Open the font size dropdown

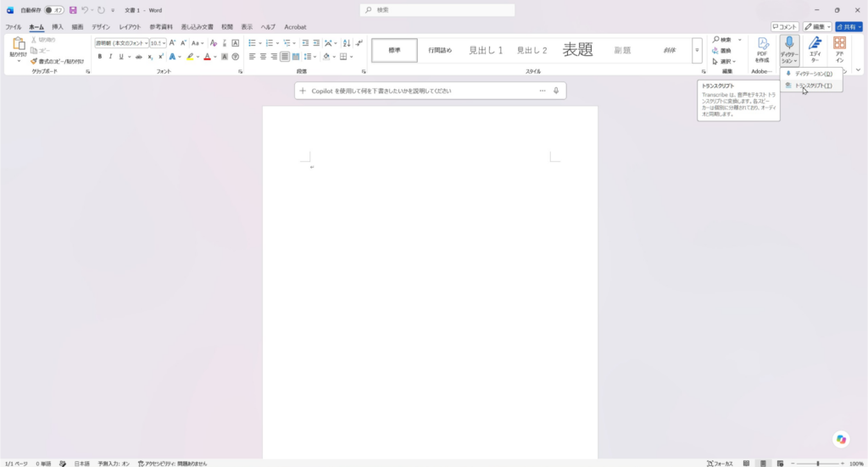point(164,43)
